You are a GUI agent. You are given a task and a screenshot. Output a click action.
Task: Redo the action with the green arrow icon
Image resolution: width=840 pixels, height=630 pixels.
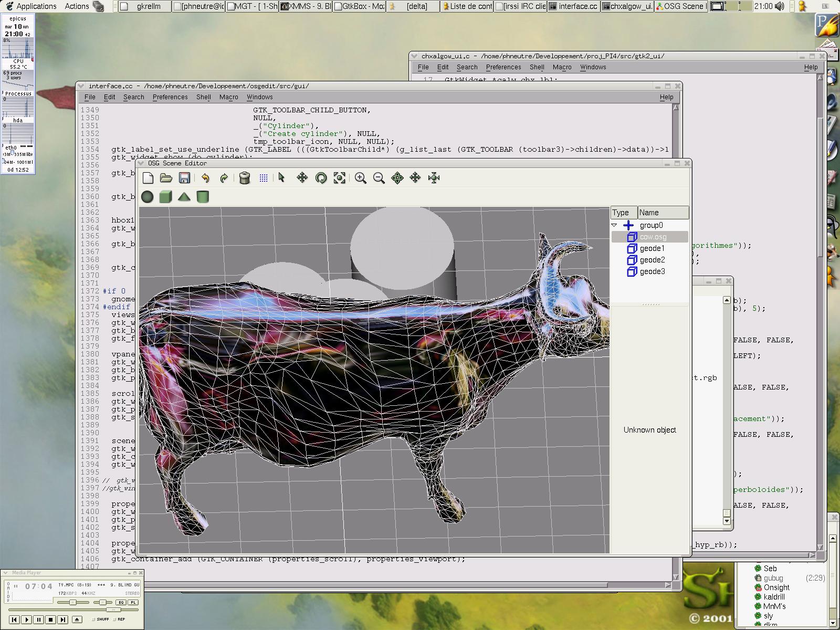pyautogui.click(x=224, y=178)
